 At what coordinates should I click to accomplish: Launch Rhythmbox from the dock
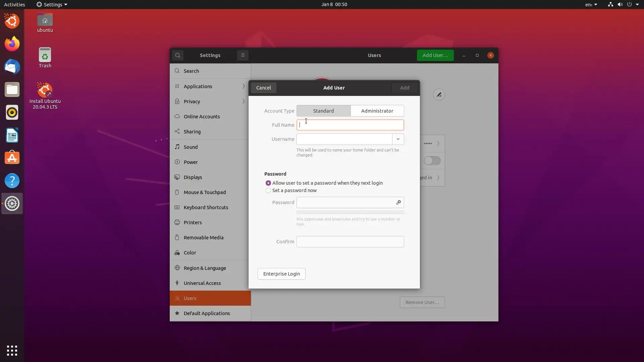(12, 113)
